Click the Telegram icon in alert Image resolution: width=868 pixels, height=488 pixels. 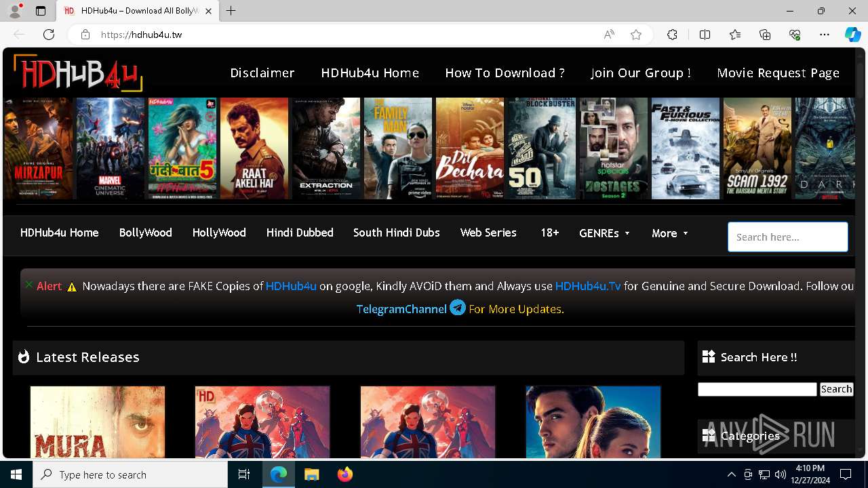click(458, 308)
